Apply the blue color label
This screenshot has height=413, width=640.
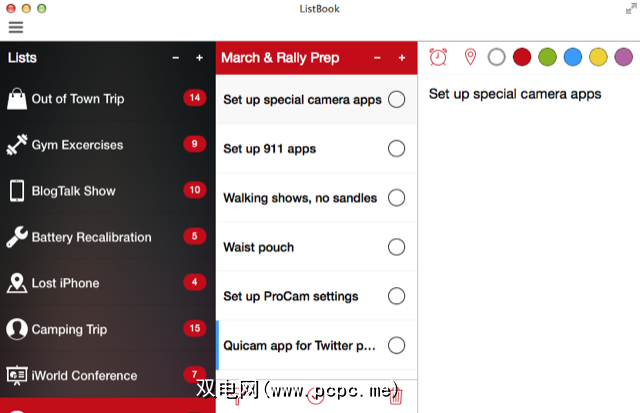pos(573,57)
